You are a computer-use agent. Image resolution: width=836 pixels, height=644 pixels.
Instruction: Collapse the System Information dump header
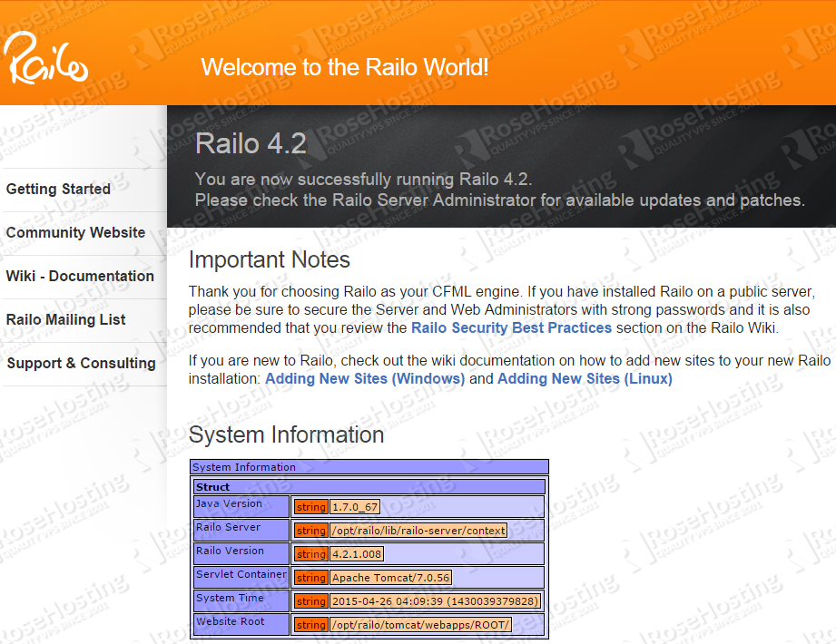click(x=369, y=467)
